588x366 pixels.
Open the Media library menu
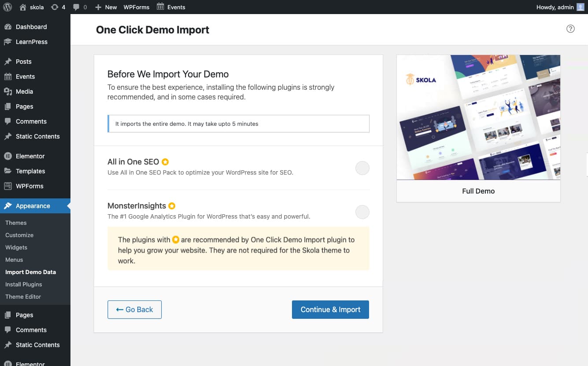[x=35, y=91]
